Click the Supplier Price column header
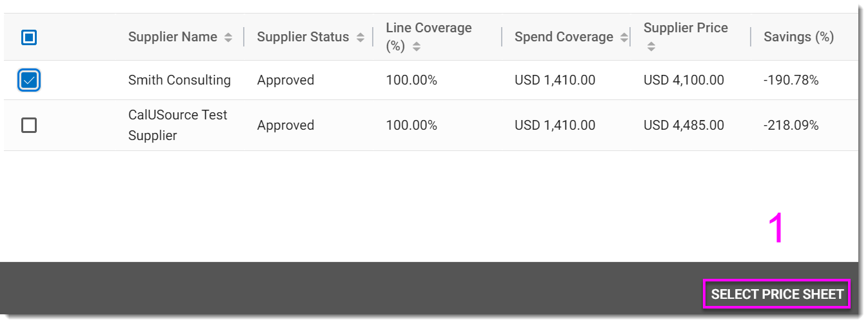The height and width of the screenshot is (324, 868). (686, 28)
